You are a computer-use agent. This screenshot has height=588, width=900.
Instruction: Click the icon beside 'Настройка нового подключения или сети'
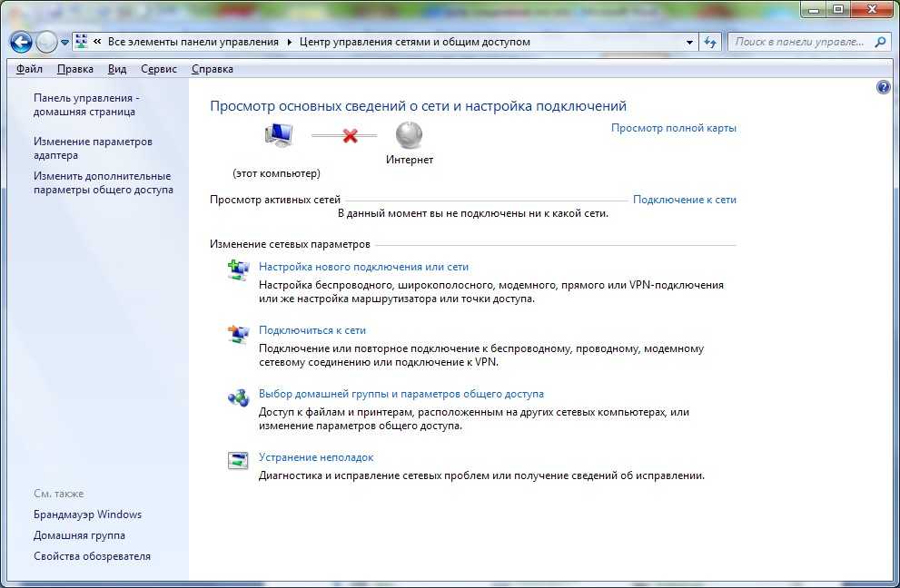tap(238, 269)
